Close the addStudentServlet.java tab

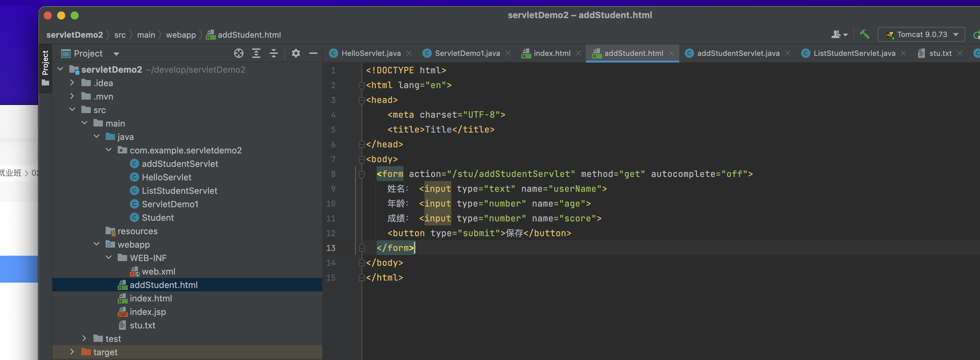[788, 53]
